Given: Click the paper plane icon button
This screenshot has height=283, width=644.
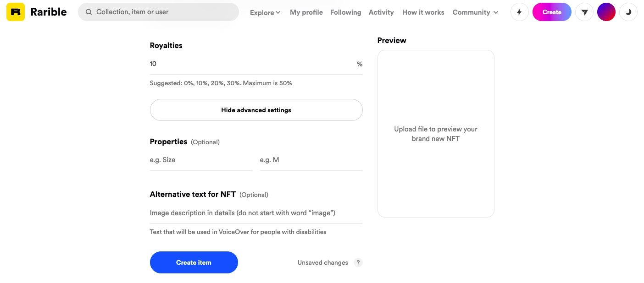Looking at the screenshot, I should click(584, 12).
